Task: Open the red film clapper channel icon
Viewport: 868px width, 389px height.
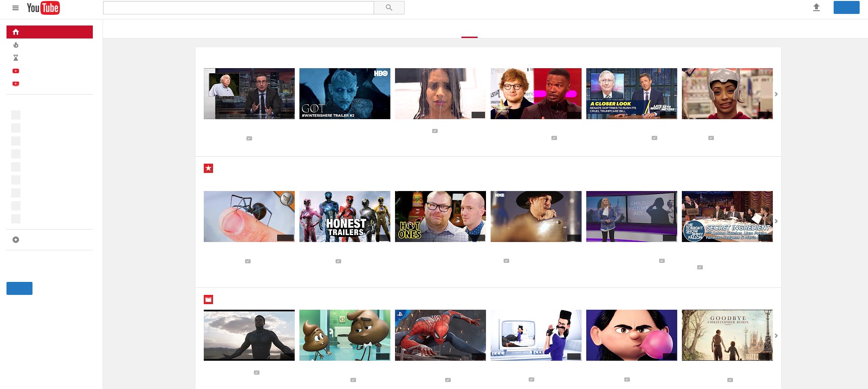Action: pos(208,300)
